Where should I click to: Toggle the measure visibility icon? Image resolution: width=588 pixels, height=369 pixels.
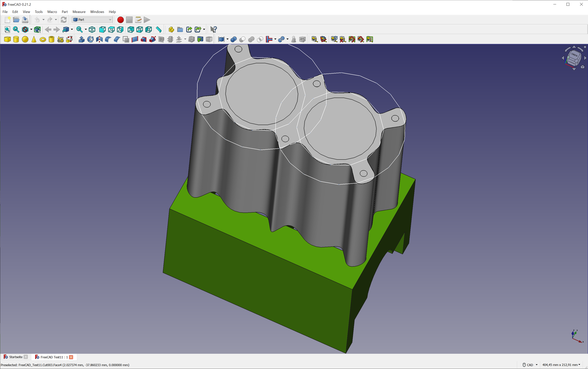tap(352, 39)
